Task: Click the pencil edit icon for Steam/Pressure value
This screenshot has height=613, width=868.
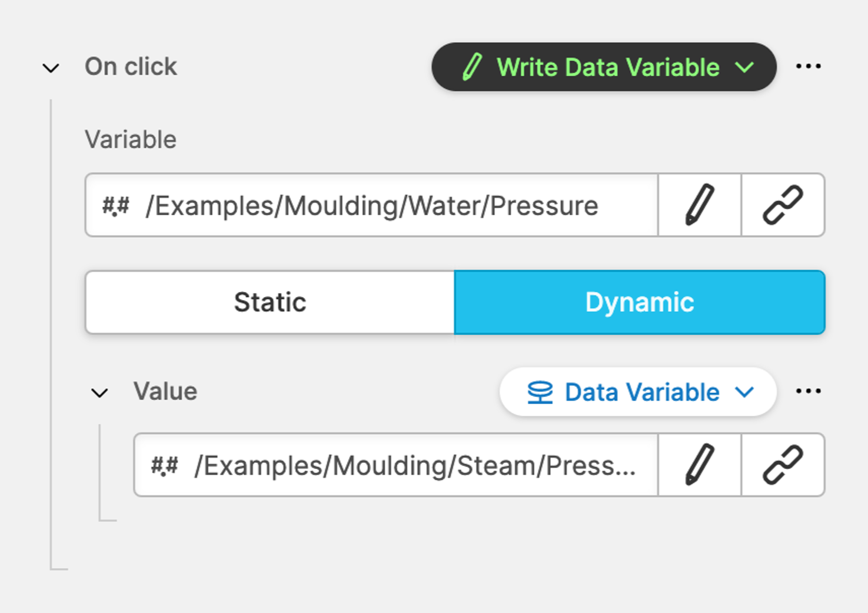Action: [x=700, y=465]
